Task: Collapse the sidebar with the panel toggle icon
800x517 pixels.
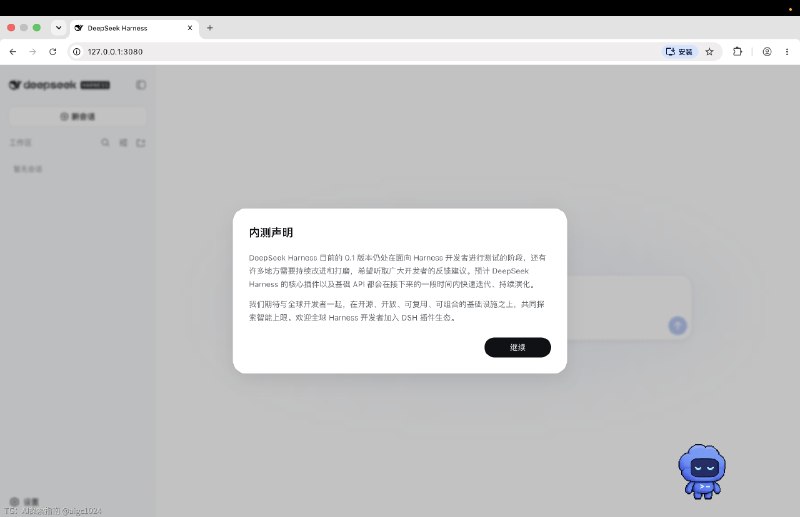Action: point(141,85)
